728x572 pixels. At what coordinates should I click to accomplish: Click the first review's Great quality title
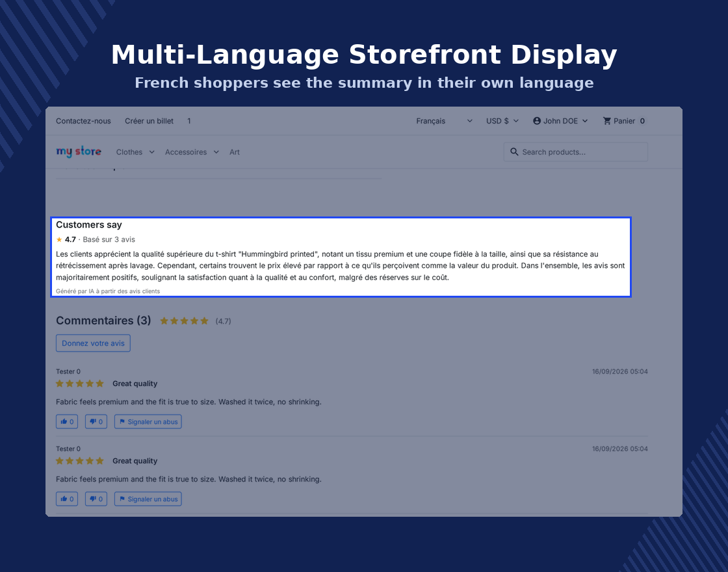coord(135,383)
